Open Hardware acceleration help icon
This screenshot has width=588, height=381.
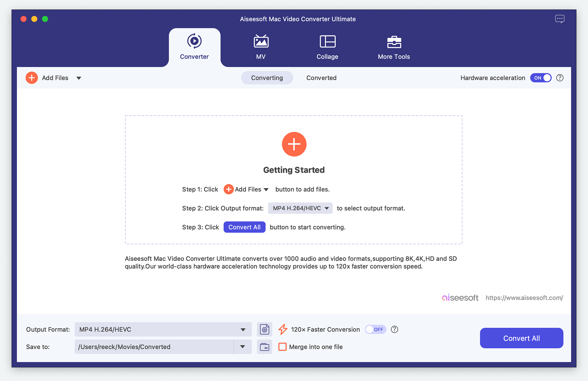560,78
